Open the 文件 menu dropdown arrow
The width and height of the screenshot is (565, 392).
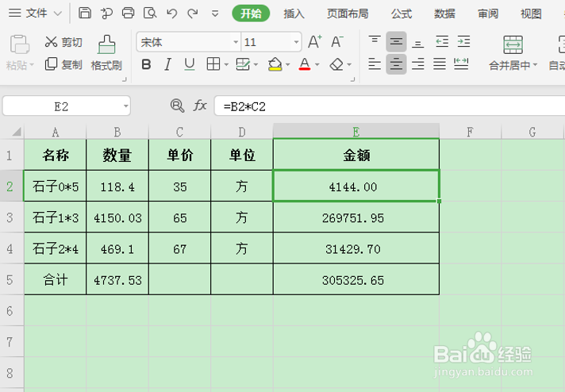[57, 13]
